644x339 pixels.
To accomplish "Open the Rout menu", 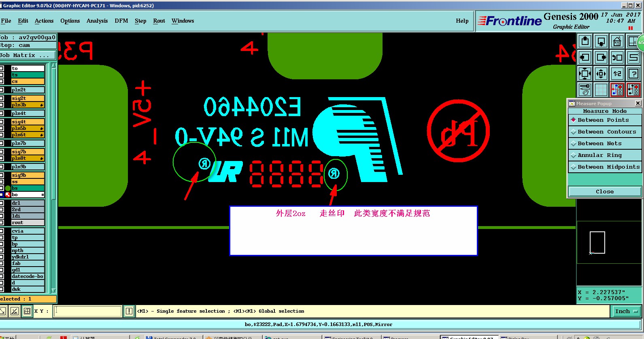I will pos(159,21).
